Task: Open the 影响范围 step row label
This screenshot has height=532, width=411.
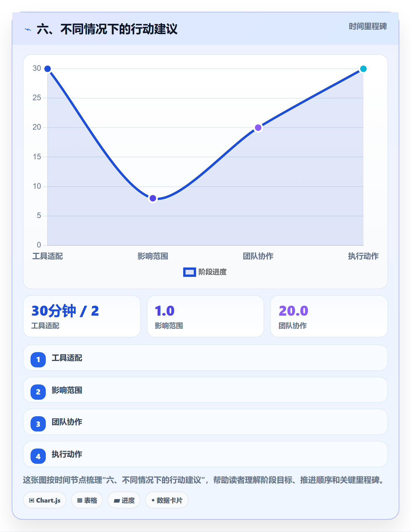Action: (x=67, y=390)
